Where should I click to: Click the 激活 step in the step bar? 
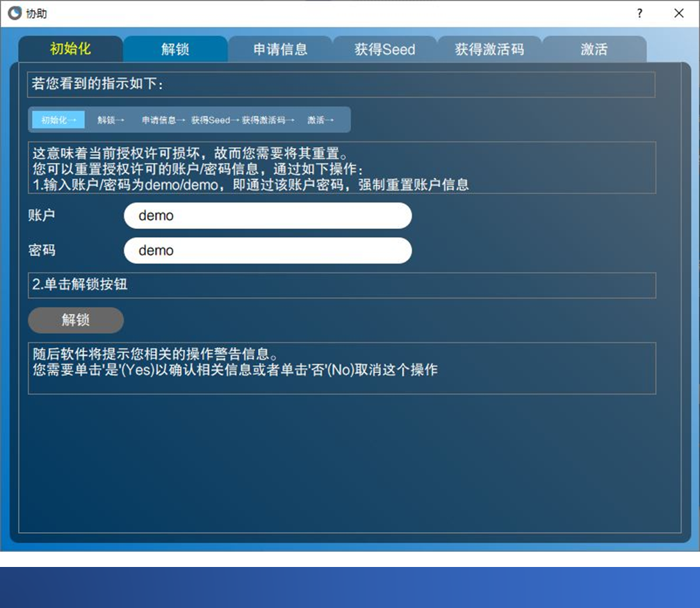click(320, 120)
